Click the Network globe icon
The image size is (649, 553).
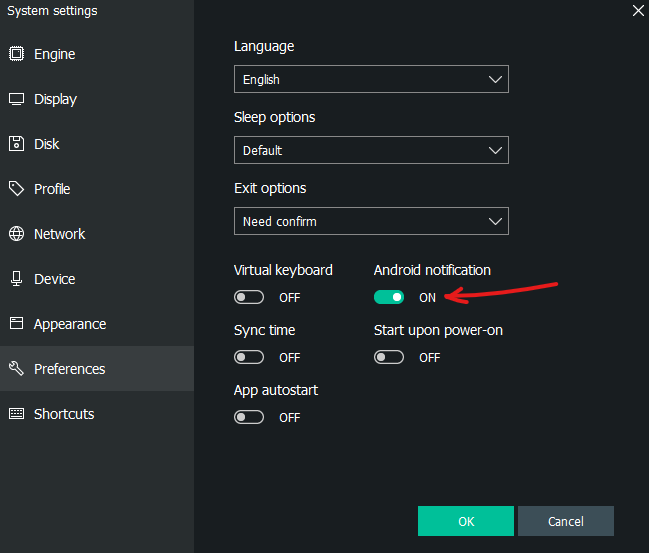pyautogui.click(x=17, y=234)
